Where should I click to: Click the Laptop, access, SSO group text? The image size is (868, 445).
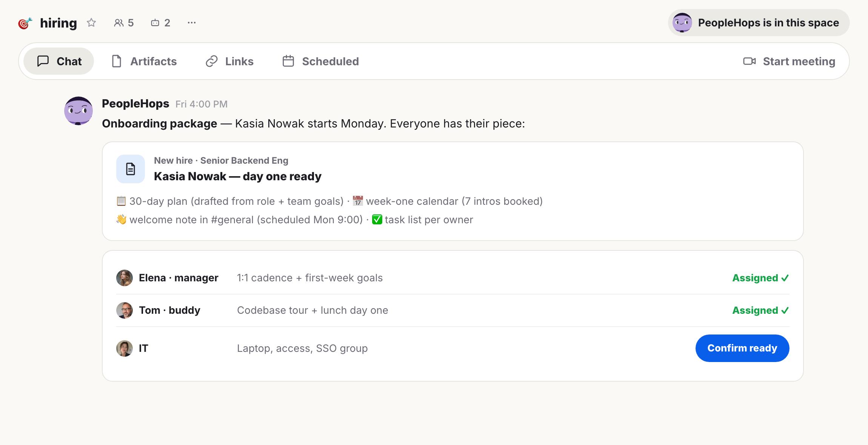302,348
